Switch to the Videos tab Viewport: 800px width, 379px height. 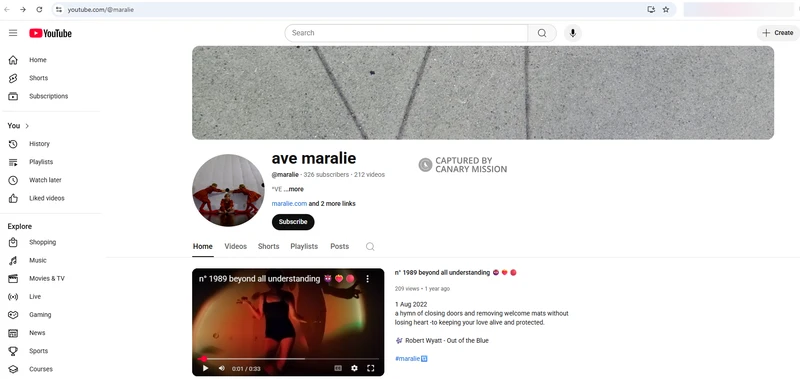[x=236, y=246]
